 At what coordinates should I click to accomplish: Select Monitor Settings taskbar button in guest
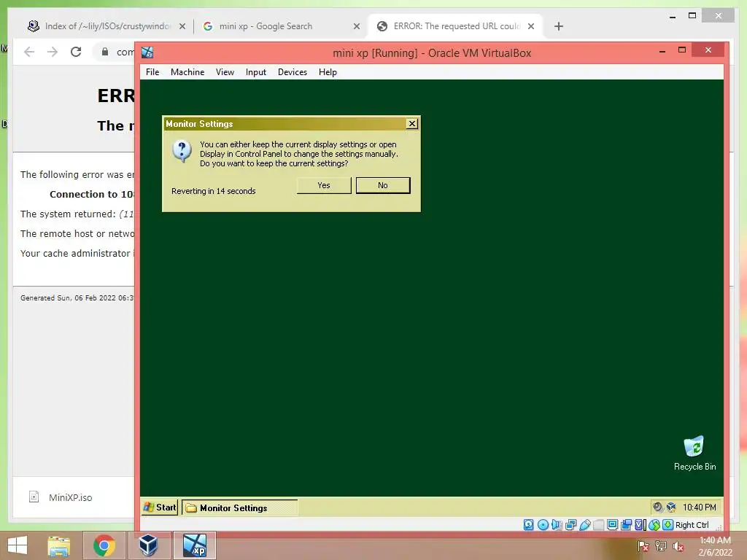(x=240, y=507)
